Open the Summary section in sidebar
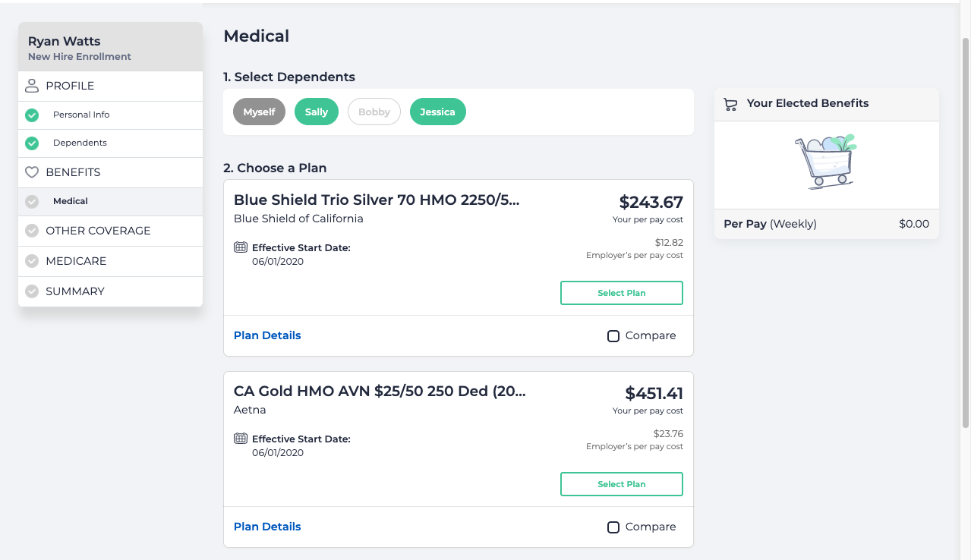This screenshot has height=560, width=971. pyautogui.click(x=75, y=291)
